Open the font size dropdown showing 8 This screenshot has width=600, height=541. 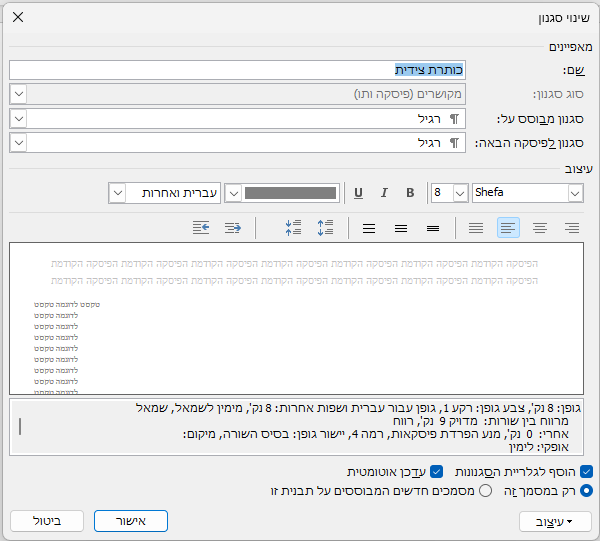(460, 193)
